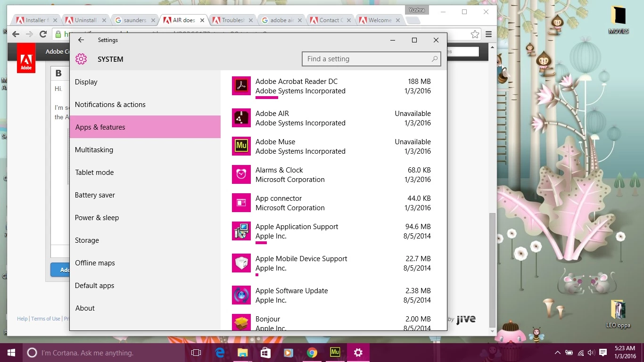Click the Bonjour app icon
This screenshot has height=362, width=644.
(x=241, y=322)
